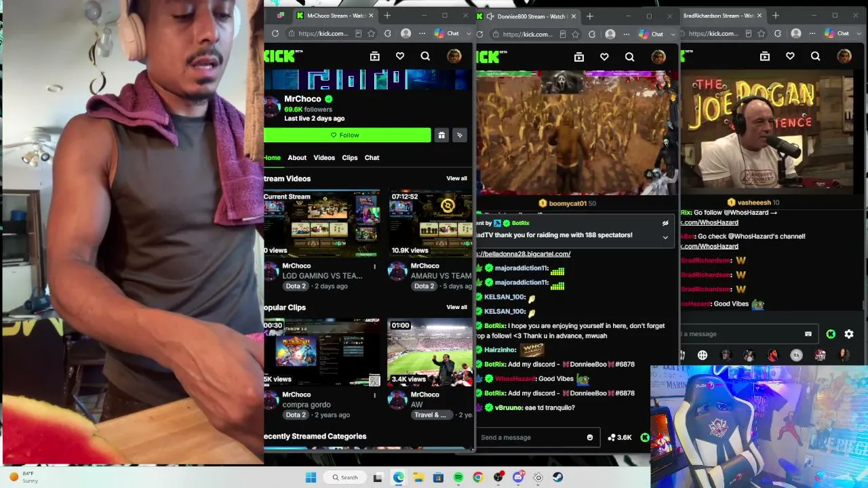868x488 pixels.
Task: Open browse icon in BradRichardson window
Action: (765, 57)
